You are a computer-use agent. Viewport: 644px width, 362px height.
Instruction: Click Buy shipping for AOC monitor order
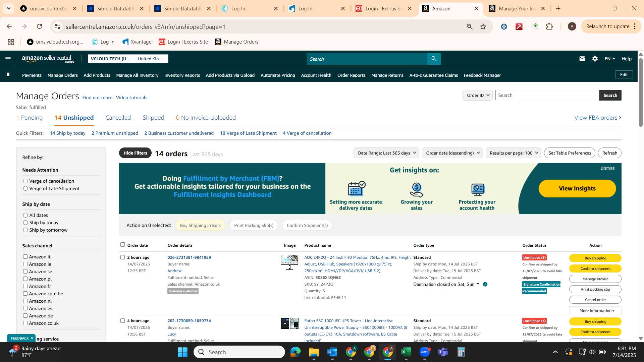click(595, 258)
